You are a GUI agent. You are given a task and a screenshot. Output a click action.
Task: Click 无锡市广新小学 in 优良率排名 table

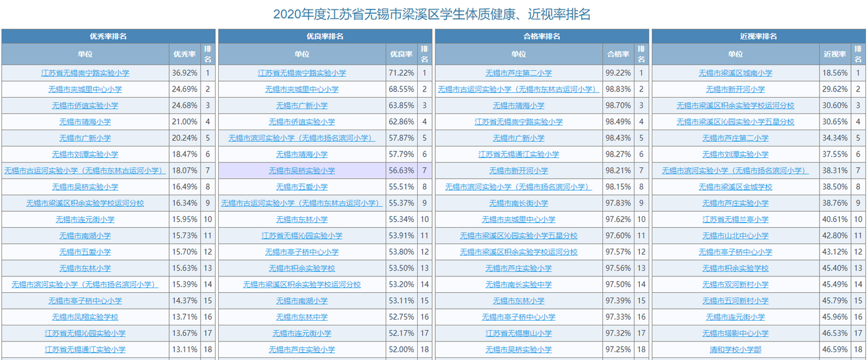tap(302, 106)
